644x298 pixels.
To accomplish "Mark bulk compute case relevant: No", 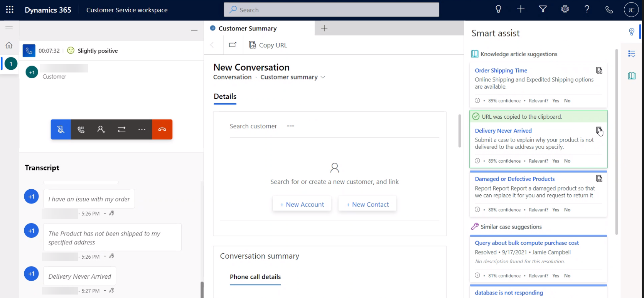I will [567, 276].
